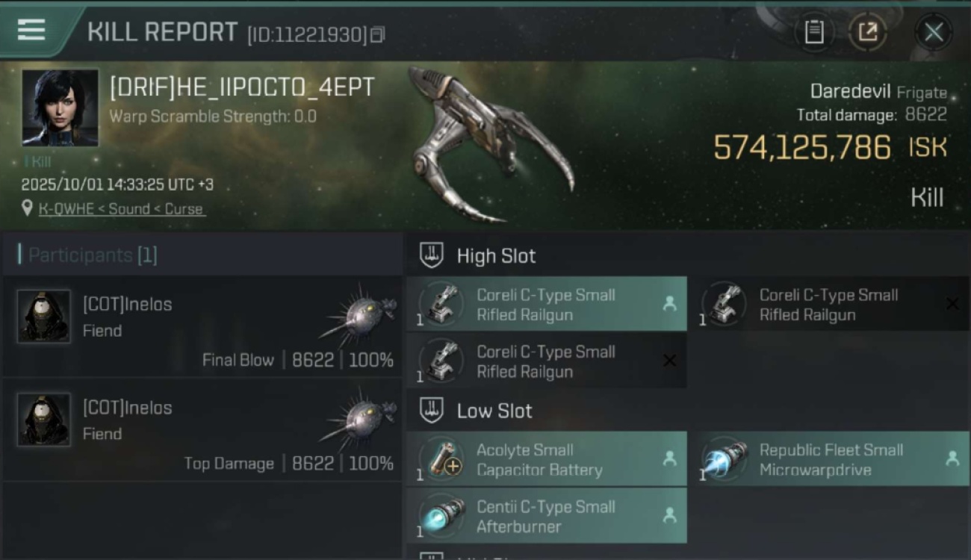Select Final Blow Inelos participant portrait
971x560 pixels.
click(44, 317)
